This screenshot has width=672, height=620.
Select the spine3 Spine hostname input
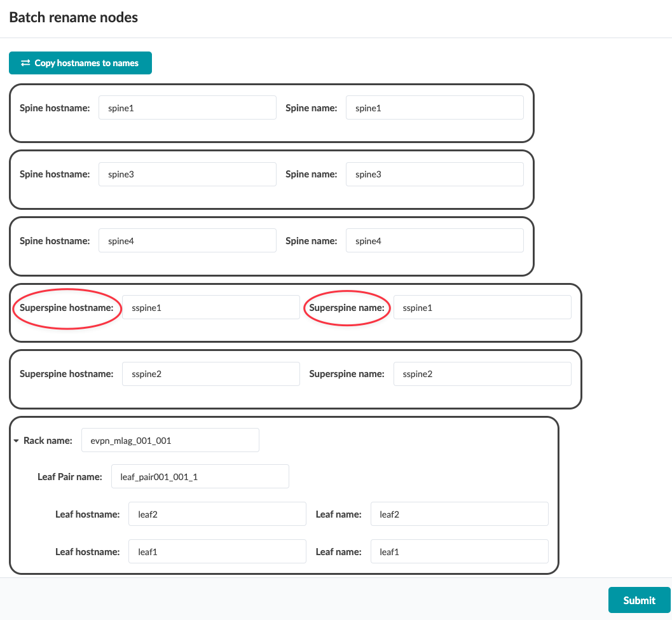(x=187, y=174)
